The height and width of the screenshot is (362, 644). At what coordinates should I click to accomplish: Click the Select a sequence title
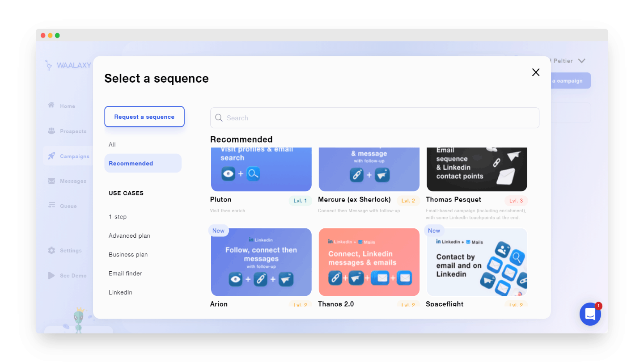[x=157, y=78]
